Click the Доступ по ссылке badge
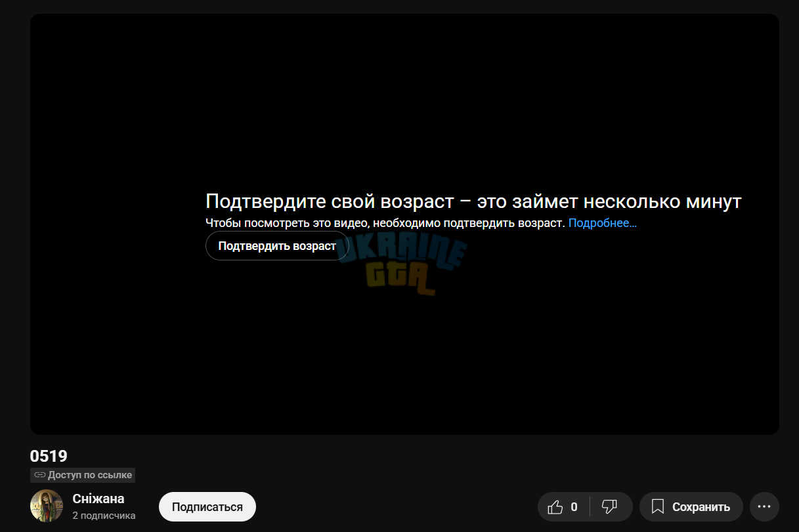This screenshot has height=532, width=799. coord(83,475)
